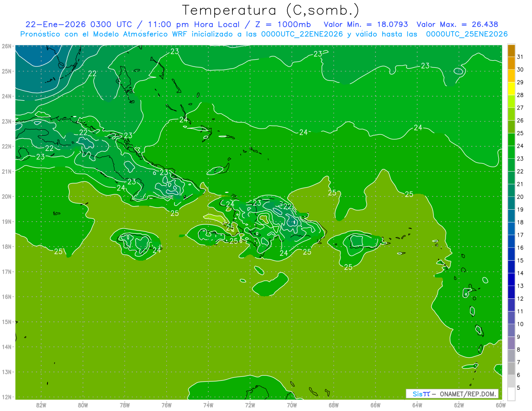Viewport: 532px width, 411px height.
Task: Click the "68W" longitude axis label
Action: tap(334, 405)
